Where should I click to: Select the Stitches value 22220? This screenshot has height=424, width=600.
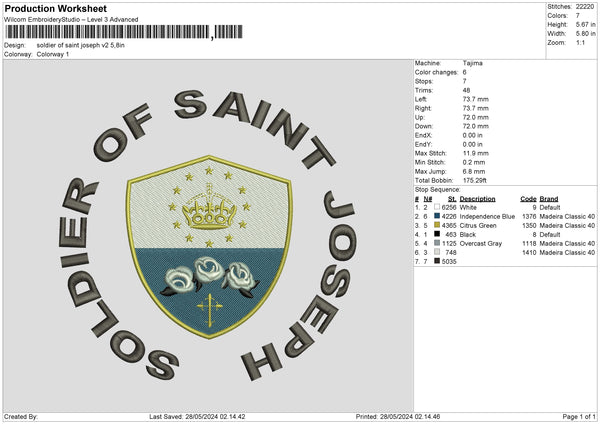point(585,7)
